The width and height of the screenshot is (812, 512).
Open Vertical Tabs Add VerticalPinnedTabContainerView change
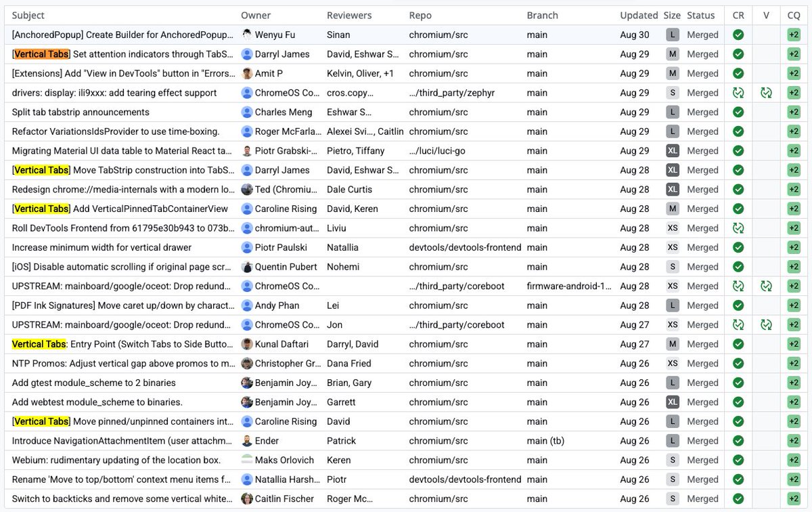click(120, 209)
